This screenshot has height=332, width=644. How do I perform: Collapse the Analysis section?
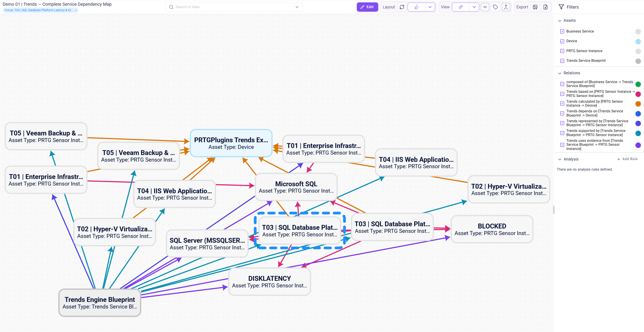click(560, 159)
